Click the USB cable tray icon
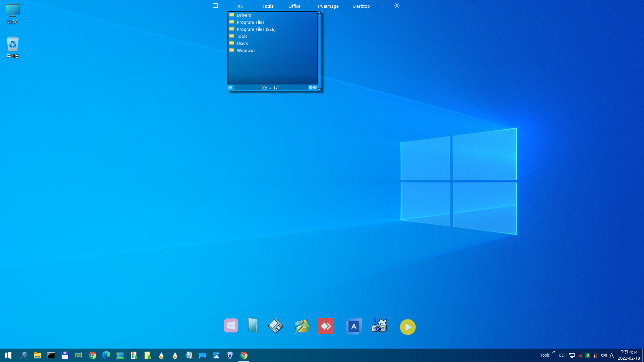 (596, 355)
